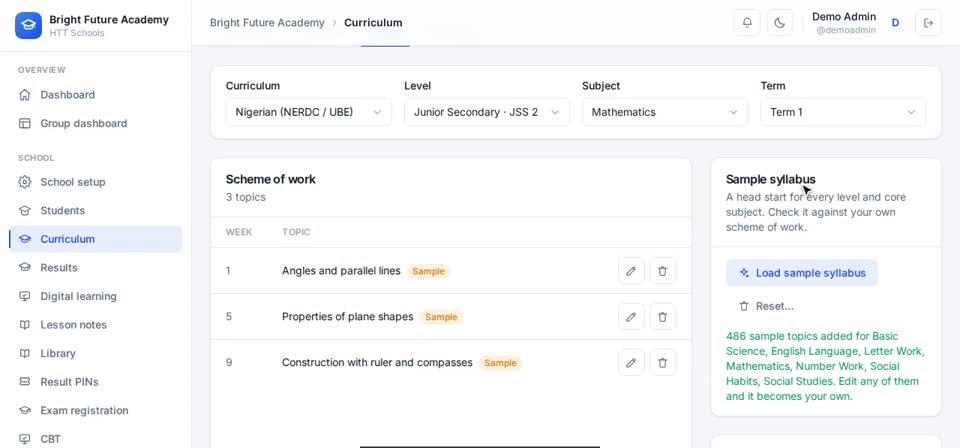Toggle dark mode with the moon icon
960x448 pixels.
(x=779, y=23)
